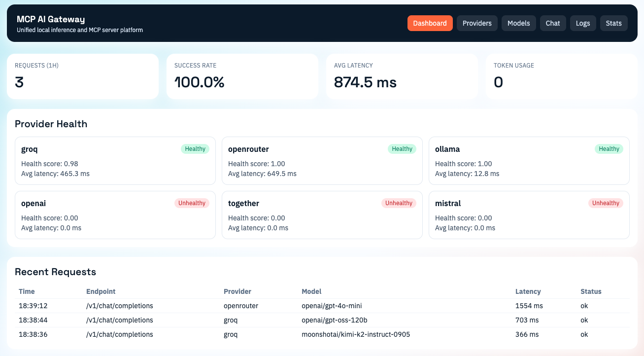Click the Endpoint column header

(101, 291)
